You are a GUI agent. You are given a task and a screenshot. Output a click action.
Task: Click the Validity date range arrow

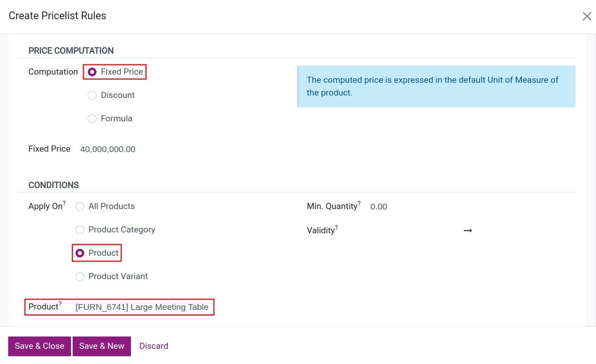tap(468, 231)
